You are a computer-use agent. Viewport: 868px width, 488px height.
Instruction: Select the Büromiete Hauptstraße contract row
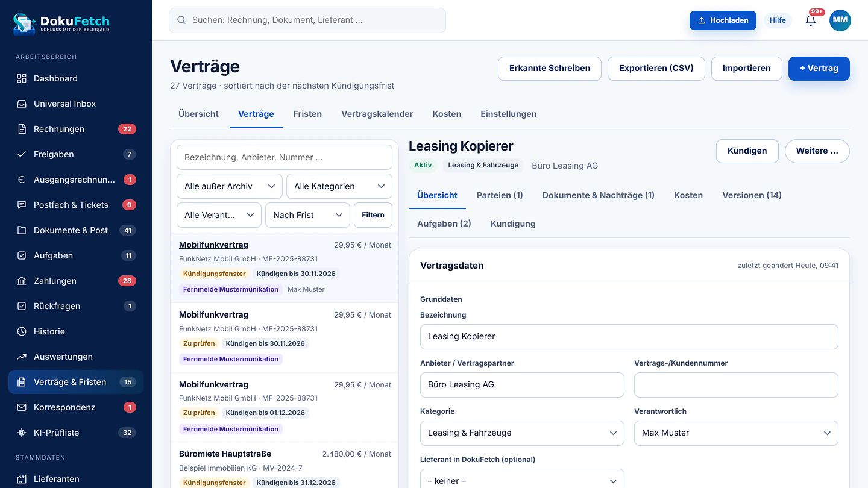pyautogui.click(x=285, y=465)
